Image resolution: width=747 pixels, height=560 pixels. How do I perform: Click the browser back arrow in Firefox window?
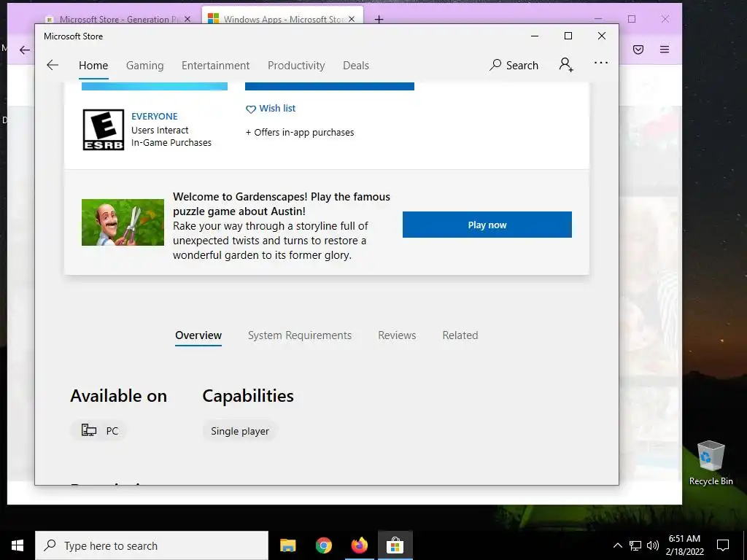pos(24,50)
